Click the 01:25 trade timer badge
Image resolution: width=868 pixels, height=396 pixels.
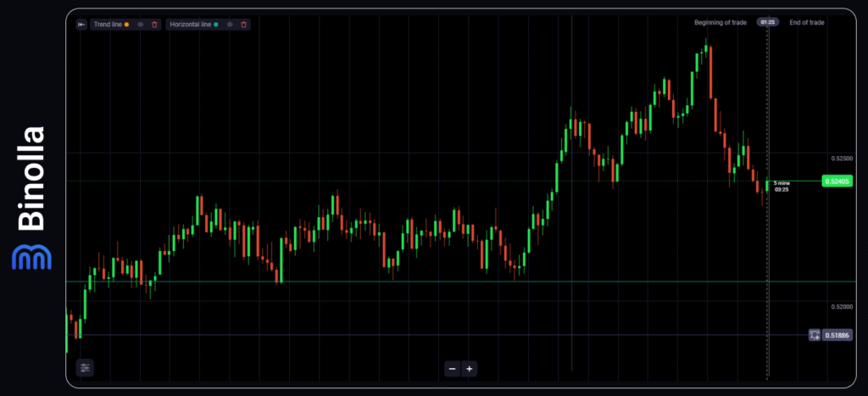[768, 22]
